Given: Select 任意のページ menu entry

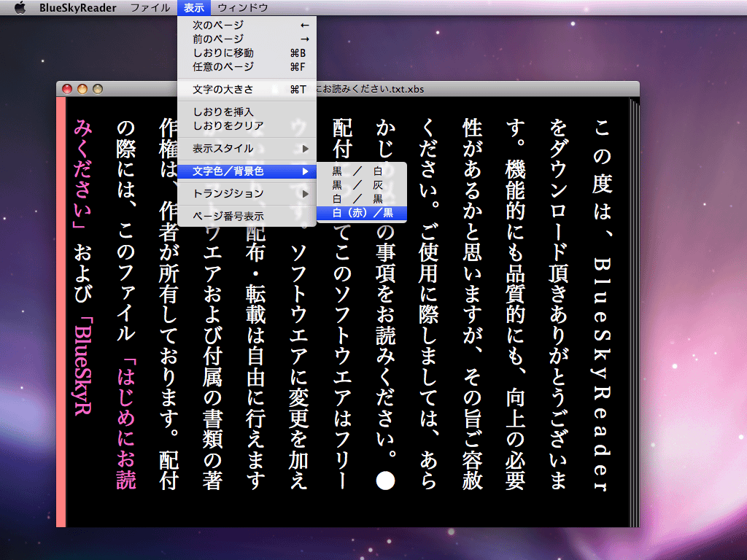Looking at the screenshot, I should click(247, 66).
